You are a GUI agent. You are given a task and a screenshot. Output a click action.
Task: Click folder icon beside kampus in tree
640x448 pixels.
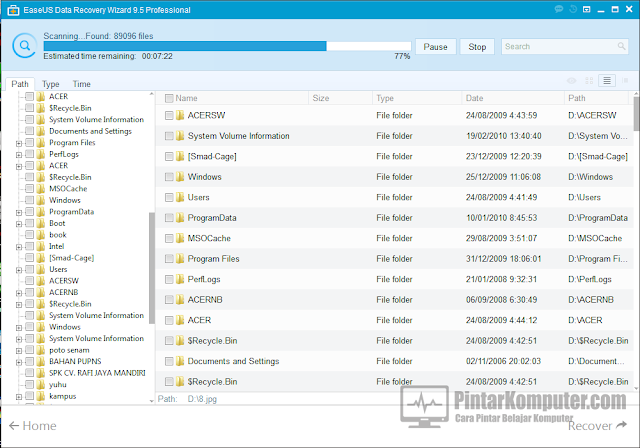(40, 396)
